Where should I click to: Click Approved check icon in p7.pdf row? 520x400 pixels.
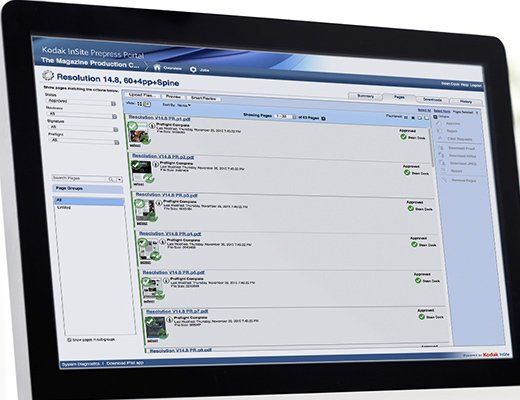[422, 317]
